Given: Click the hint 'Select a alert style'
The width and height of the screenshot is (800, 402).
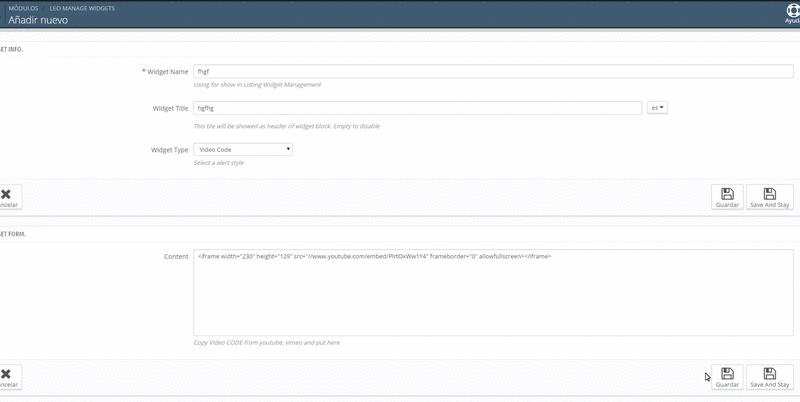Looking at the screenshot, I should pyautogui.click(x=218, y=163).
